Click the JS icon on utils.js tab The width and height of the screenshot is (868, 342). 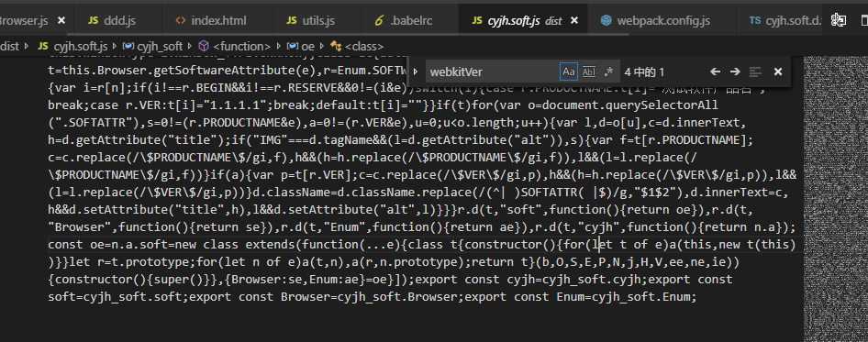click(292, 21)
